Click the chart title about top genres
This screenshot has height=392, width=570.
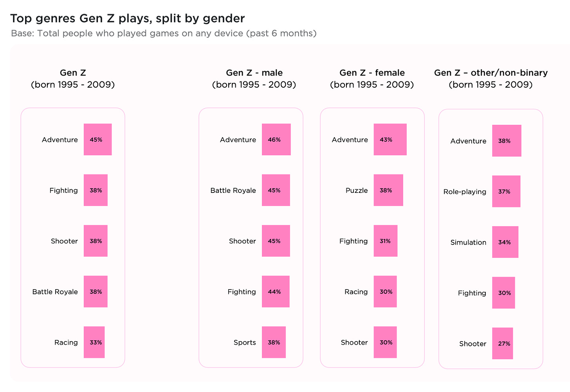point(127,18)
